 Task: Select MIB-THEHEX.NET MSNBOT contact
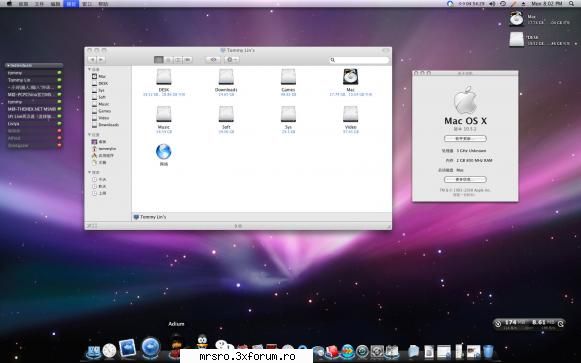point(33,109)
